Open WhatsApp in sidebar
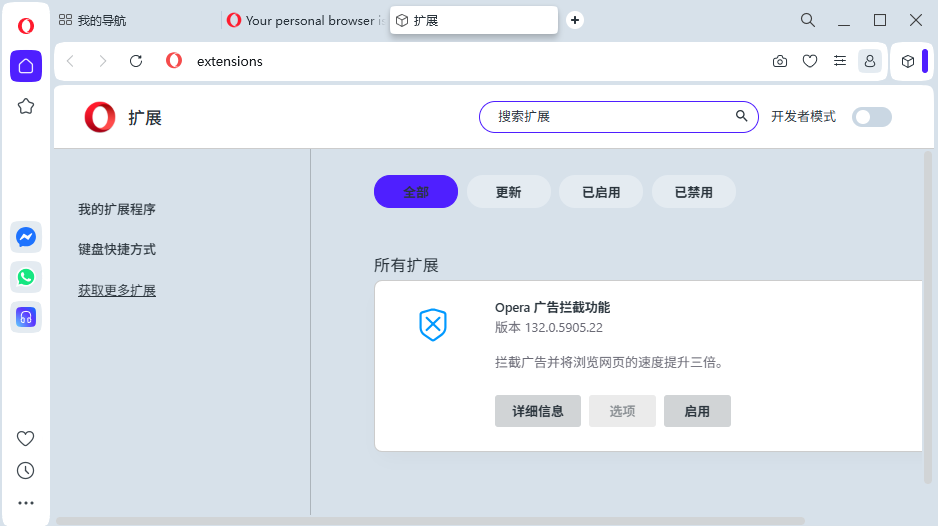This screenshot has width=938, height=526. (x=26, y=277)
